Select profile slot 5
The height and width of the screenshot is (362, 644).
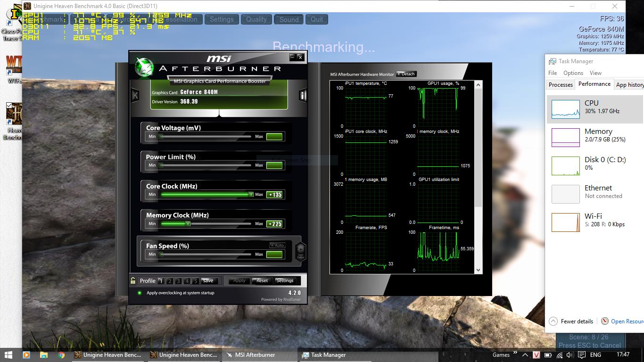196,281
